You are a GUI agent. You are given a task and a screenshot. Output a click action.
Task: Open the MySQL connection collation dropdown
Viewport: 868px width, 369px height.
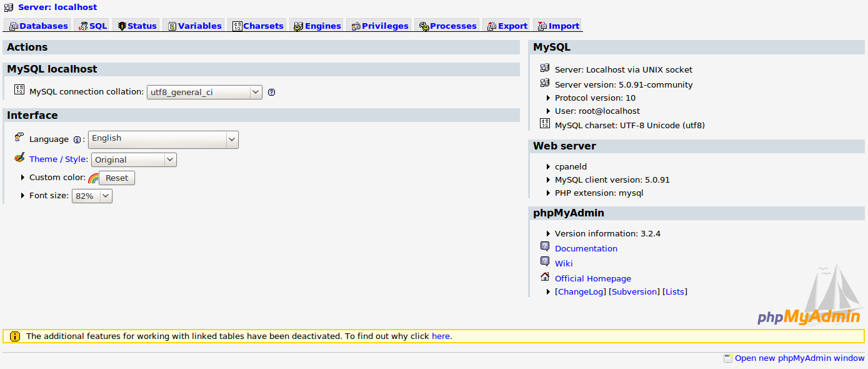204,93
